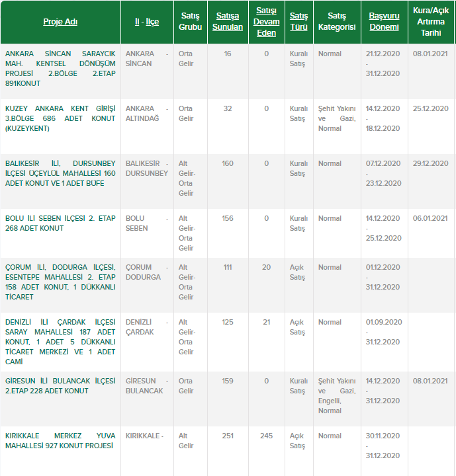Click the 08.01.2021 date in Giresun row
The width and height of the screenshot is (456, 476).
point(430,381)
